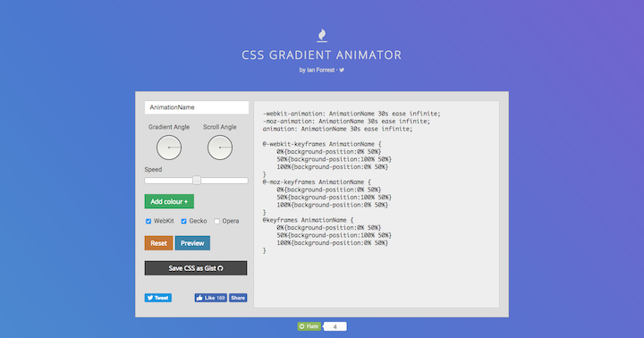Click the flame logo icon at top
The image size is (644, 338).
(322, 36)
